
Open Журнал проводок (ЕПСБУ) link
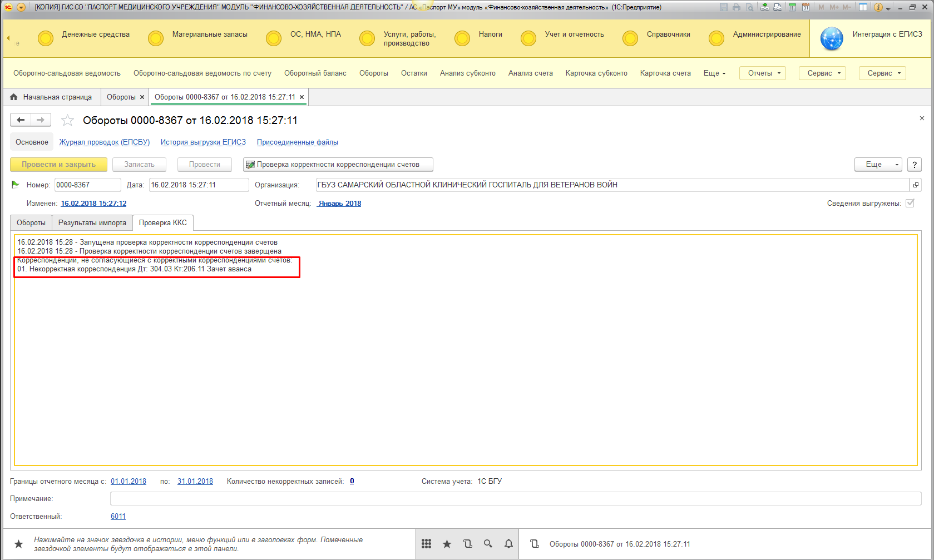click(x=105, y=142)
